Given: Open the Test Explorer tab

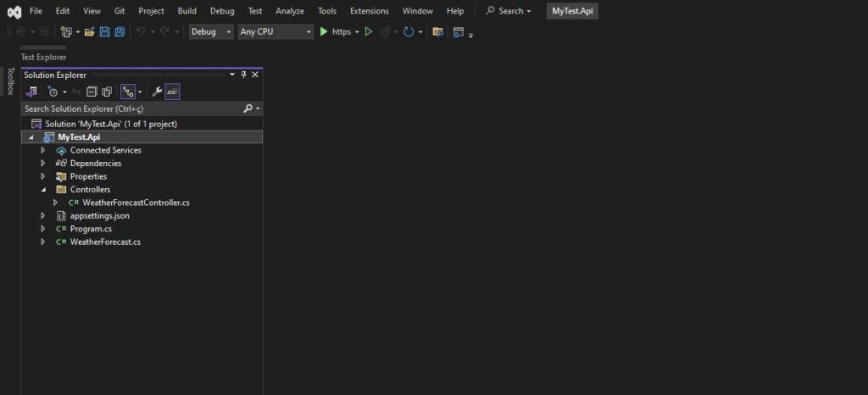Looking at the screenshot, I should (x=43, y=57).
